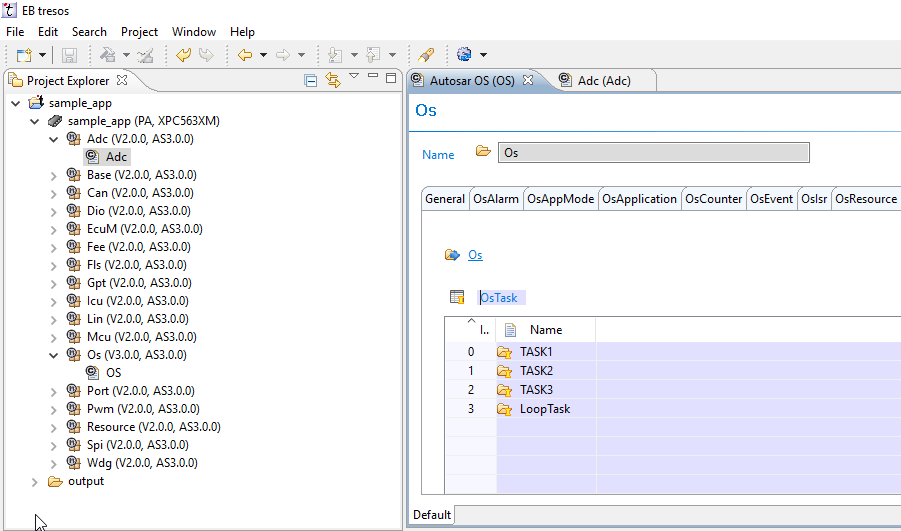The height and width of the screenshot is (531, 901).
Task: Expand the Wdg (V2.0.0, AS3.0.0) module
Action: pyautogui.click(x=53, y=463)
